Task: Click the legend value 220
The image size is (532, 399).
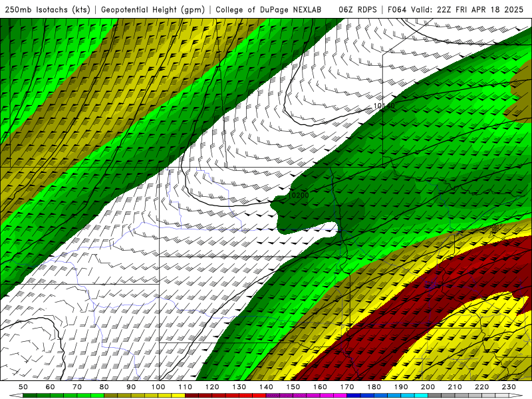Action: pyautogui.click(x=481, y=387)
